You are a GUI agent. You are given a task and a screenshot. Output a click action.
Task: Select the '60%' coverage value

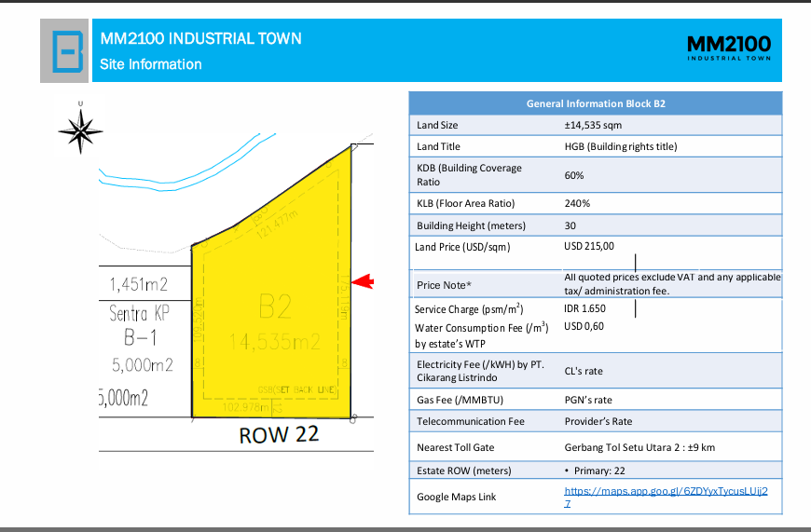(x=574, y=175)
